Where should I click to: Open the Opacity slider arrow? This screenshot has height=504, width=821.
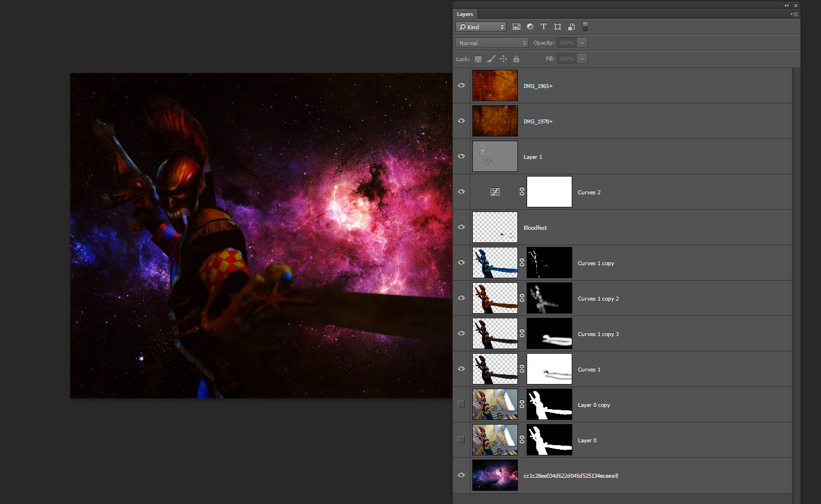click(582, 43)
